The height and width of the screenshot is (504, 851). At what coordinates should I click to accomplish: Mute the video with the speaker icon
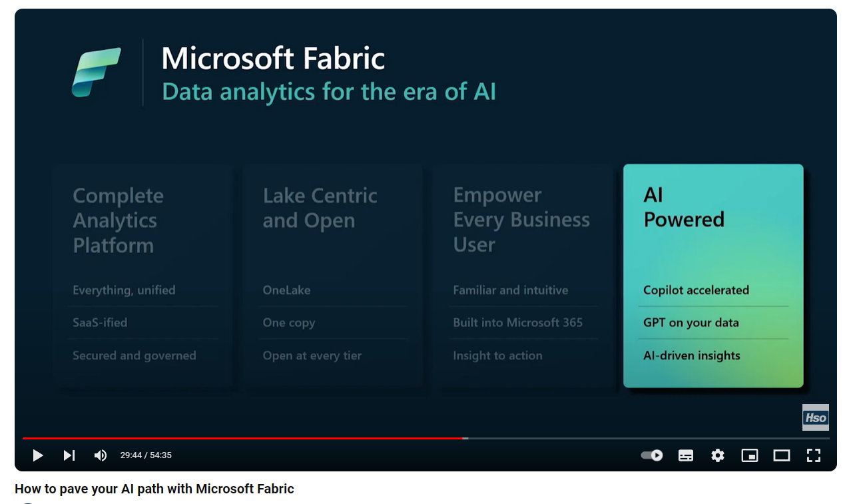point(101,455)
